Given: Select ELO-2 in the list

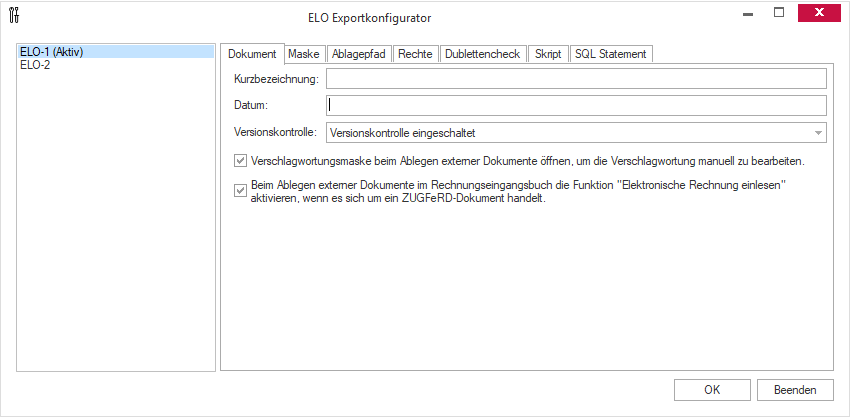Looking at the screenshot, I should 115,65.
